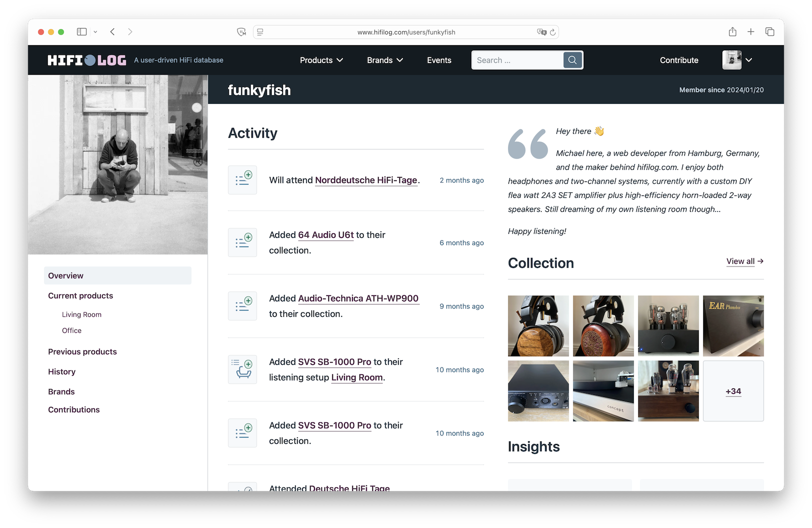Open the red carved headphone thumbnail
The height and width of the screenshot is (528, 812).
click(603, 326)
